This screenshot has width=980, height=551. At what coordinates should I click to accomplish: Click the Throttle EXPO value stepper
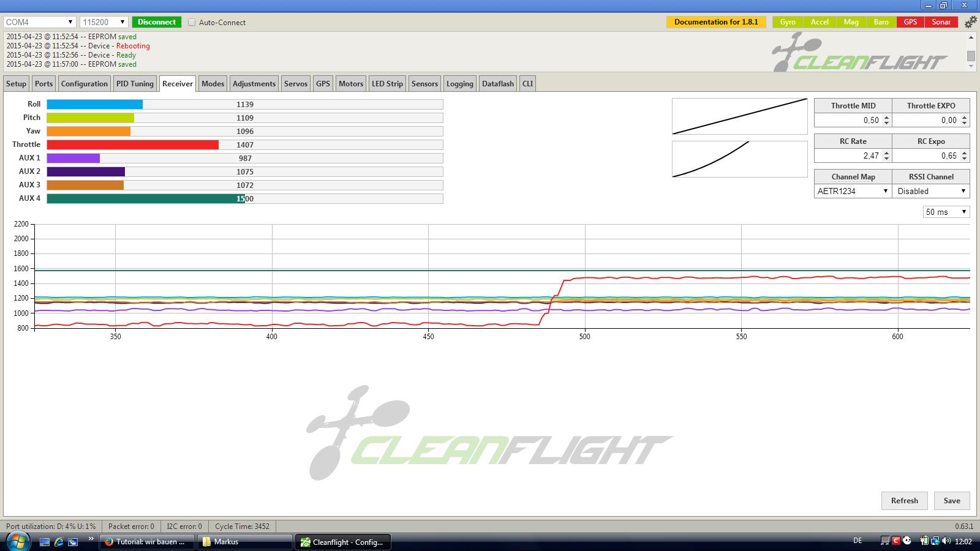pyautogui.click(x=965, y=121)
